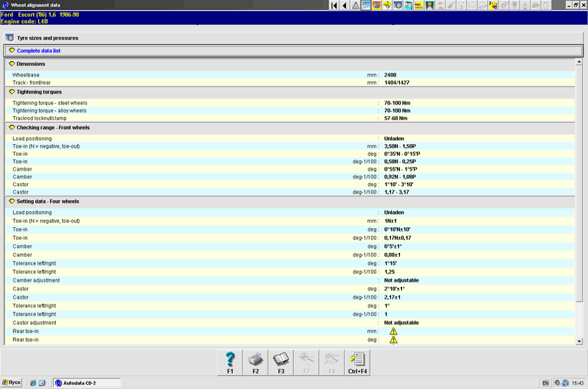Print with the F2 printer button
Image resolution: width=588 pixels, height=389 pixels.
coord(255,363)
